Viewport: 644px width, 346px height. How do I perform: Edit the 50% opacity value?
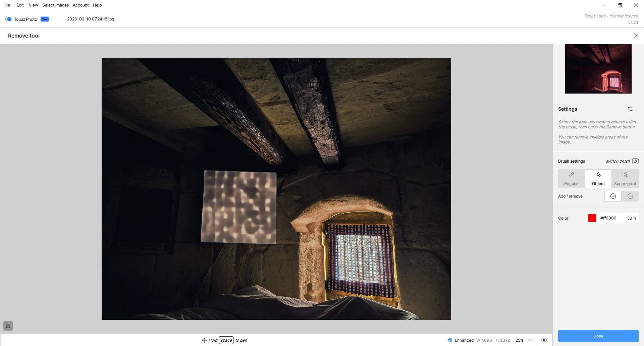tap(632, 218)
